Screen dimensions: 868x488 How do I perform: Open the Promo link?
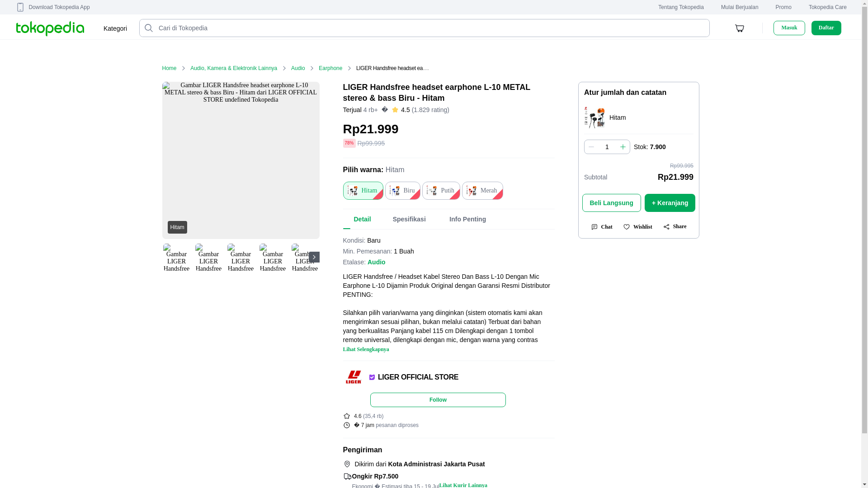pyautogui.click(x=783, y=7)
